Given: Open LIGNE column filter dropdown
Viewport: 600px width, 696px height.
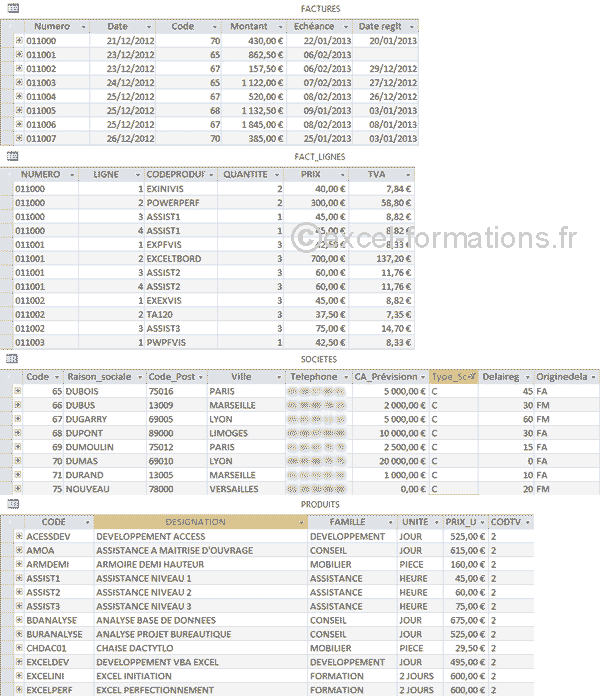Looking at the screenshot, I should click(x=138, y=175).
